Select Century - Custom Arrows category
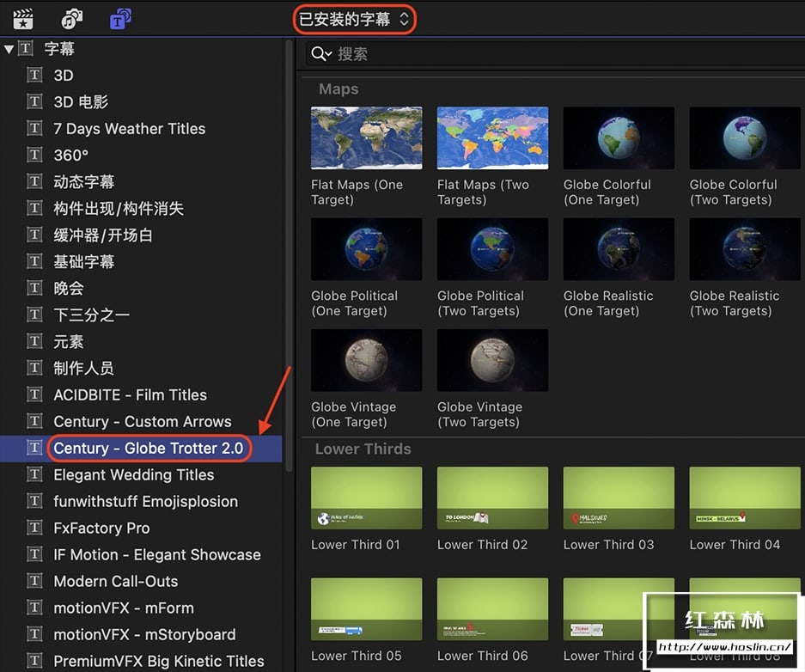This screenshot has width=805, height=672. point(142,422)
